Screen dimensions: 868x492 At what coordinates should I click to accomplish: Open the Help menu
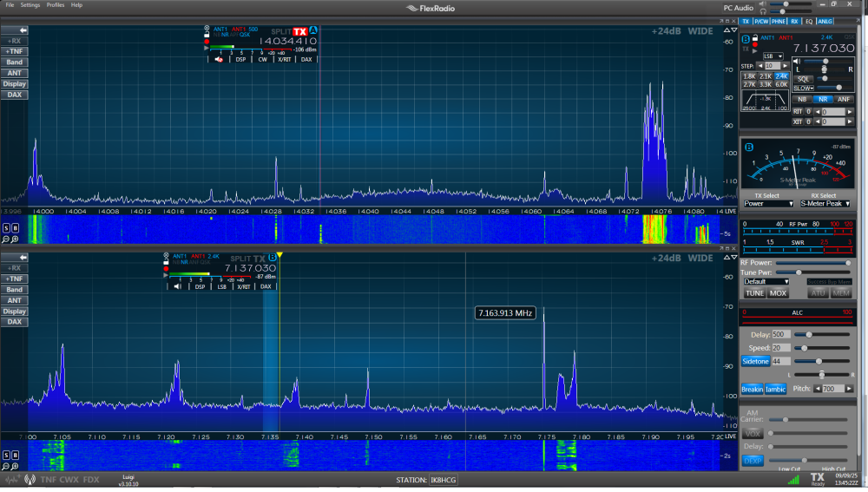point(76,5)
